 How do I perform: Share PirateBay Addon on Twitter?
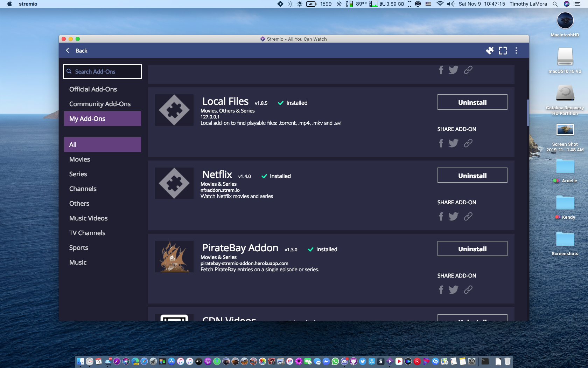click(x=454, y=290)
